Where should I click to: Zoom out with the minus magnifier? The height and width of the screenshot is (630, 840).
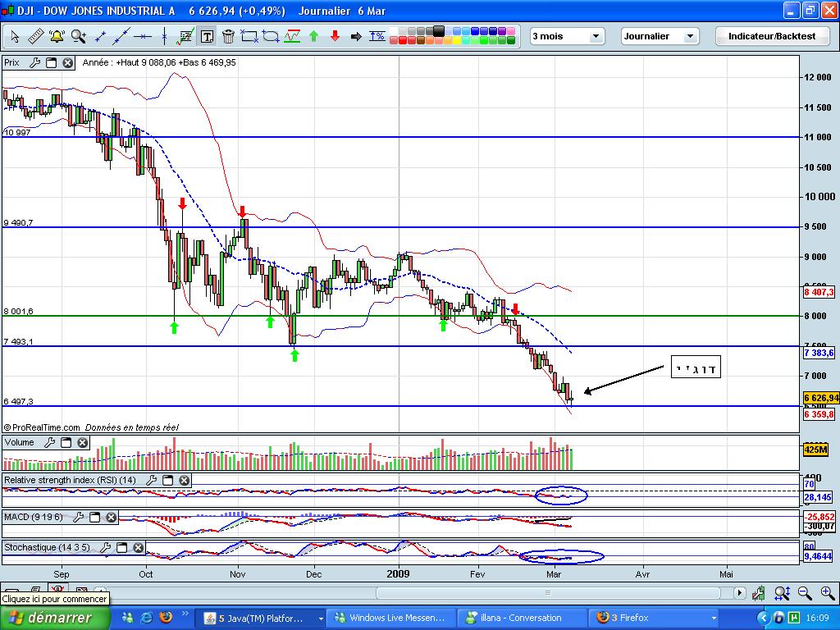(805, 592)
